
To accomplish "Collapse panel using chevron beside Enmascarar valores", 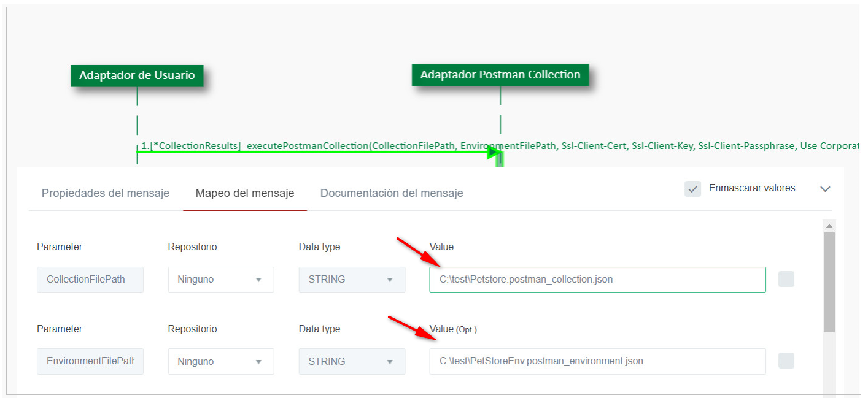I will (x=825, y=189).
